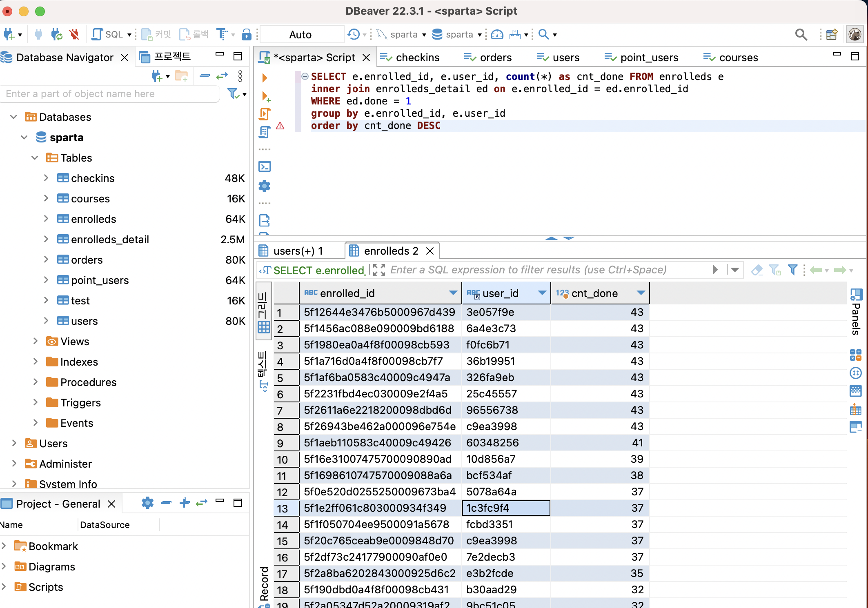Screen dimensions: 868x608
Task: Close the sparta Script editor tab
Action: (367, 58)
